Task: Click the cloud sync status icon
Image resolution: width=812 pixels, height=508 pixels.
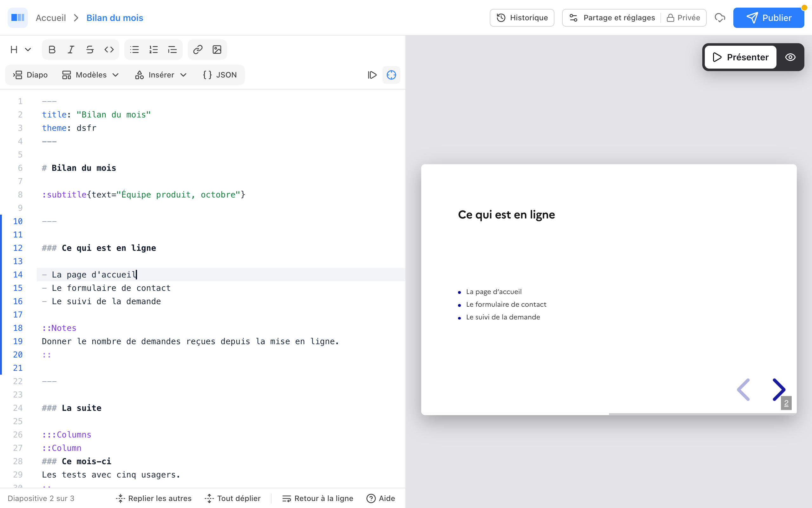Action: coord(720,18)
